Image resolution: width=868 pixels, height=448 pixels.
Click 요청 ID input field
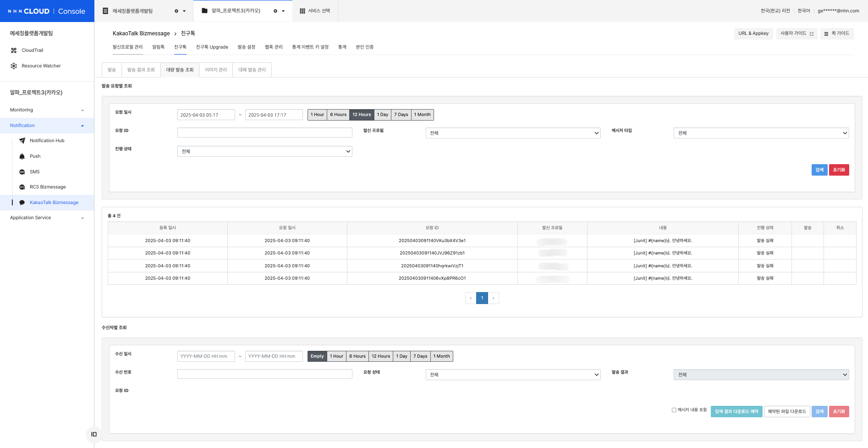pos(264,133)
